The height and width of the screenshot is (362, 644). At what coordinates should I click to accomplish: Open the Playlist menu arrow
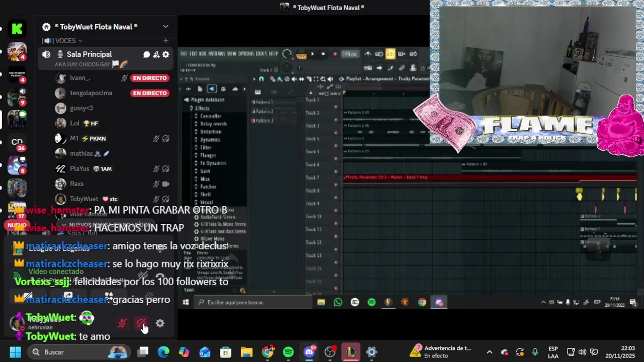(x=254, y=79)
